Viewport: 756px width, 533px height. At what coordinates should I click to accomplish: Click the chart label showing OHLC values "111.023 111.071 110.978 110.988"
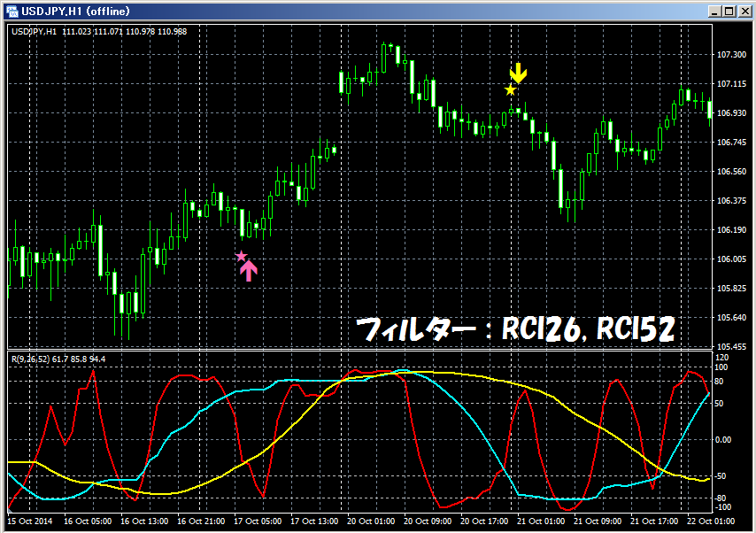[125, 32]
